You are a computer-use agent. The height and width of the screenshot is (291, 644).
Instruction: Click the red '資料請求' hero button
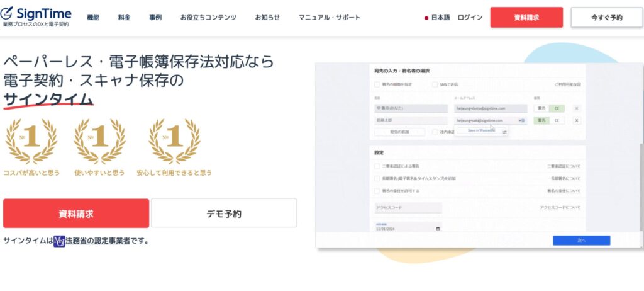click(76, 214)
